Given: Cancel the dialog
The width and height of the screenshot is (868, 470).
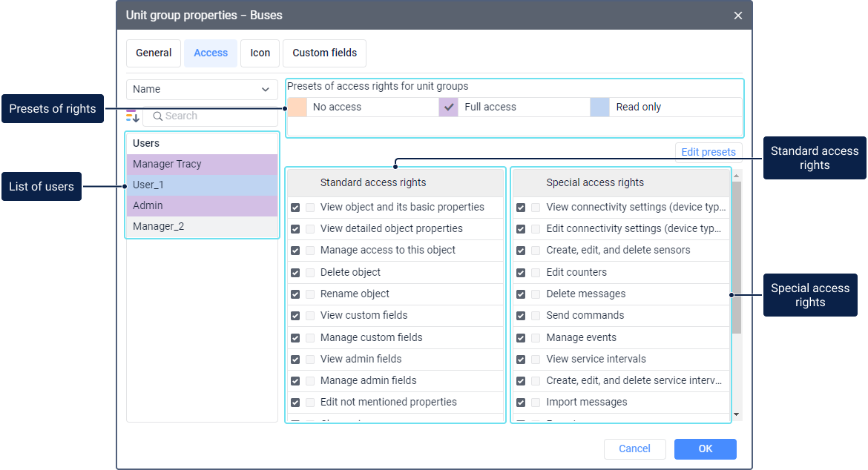Looking at the screenshot, I should (x=634, y=449).
